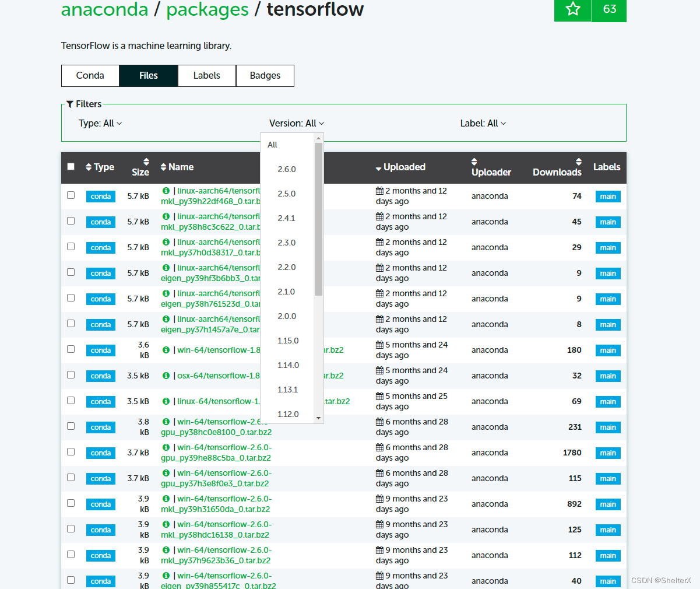Click info icon for gpu_py37h3e8f0e3_0 file
Viewport: 700px width, 589px height.
click(166, 473)
